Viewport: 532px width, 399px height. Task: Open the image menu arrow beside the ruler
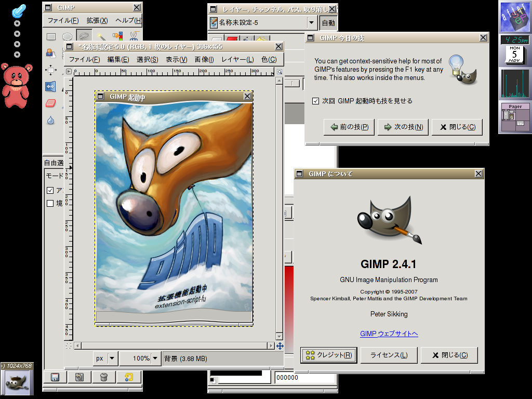69,72
